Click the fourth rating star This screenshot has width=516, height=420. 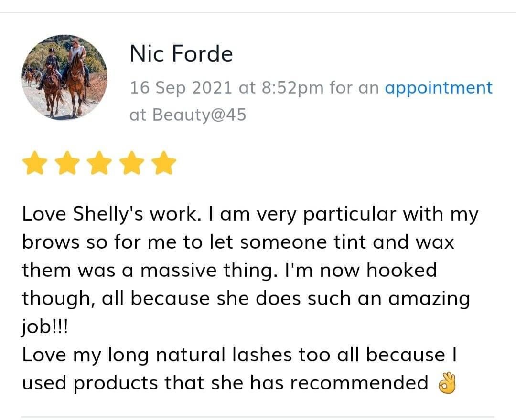click(131, 163)
